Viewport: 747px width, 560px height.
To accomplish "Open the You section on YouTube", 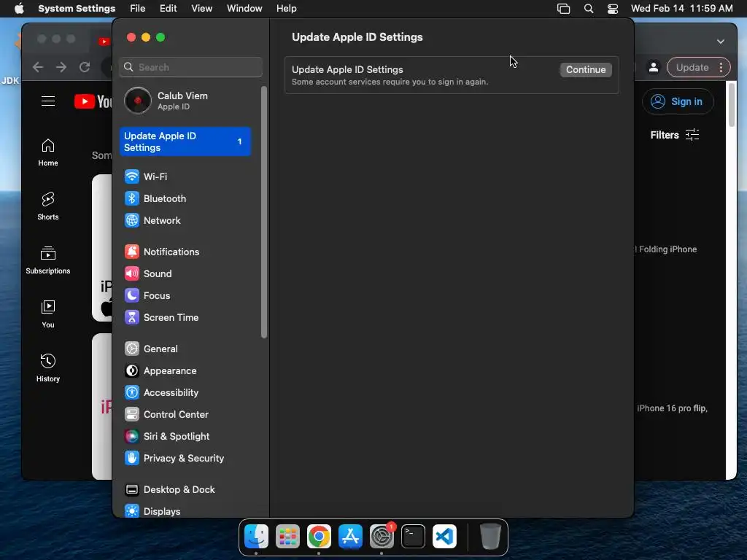I will point(48,314).
